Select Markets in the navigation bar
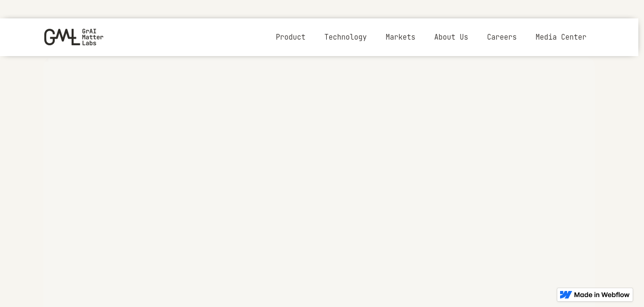The height and width of the screenshot is (307, 644). [x=400, y=37]
